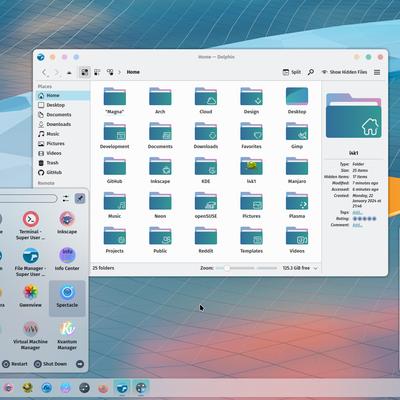Toggle the launcher pin button
The width and height of the screenshot is (400, 400).
tap(80, 199)
